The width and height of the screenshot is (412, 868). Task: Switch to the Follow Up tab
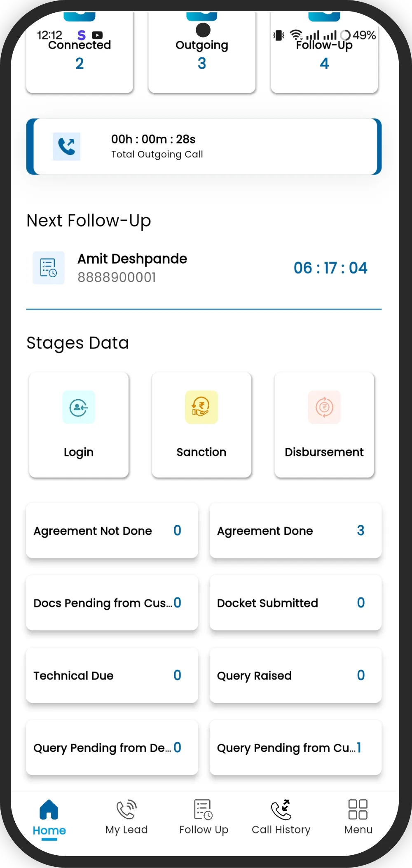(204, 818)
